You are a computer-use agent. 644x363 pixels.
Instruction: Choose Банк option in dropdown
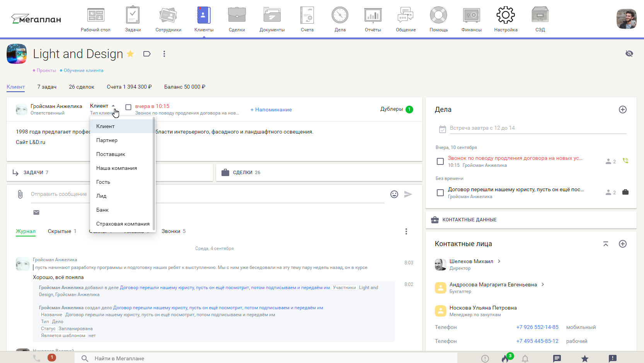(122, 210)
